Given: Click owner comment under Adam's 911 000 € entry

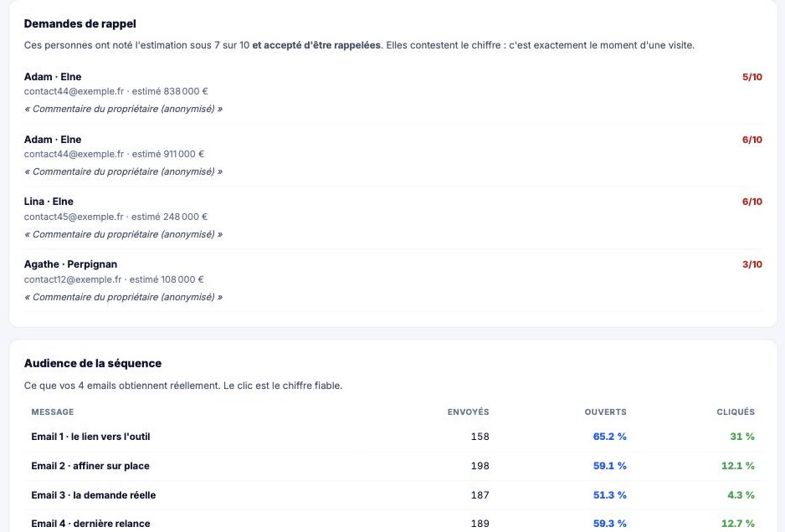Looking at the screenshot, I should [123, 171].
